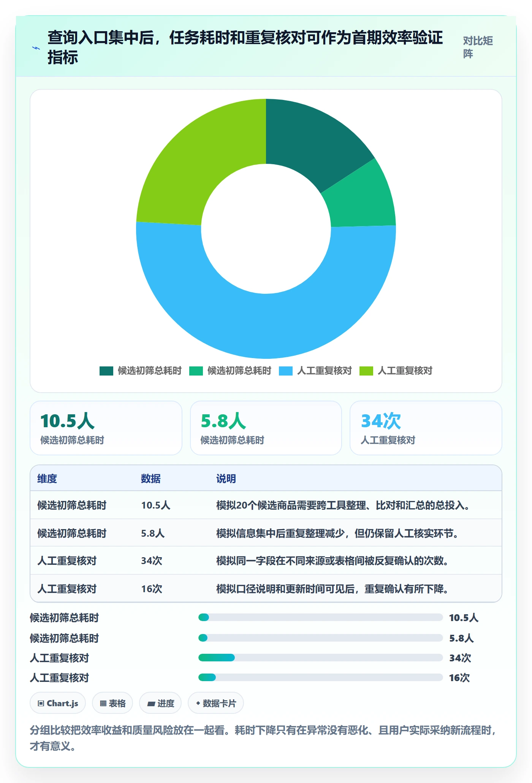Click the footer note starting 分组比较
Viewport: 532px width, 783px height.
pos(263,738)
